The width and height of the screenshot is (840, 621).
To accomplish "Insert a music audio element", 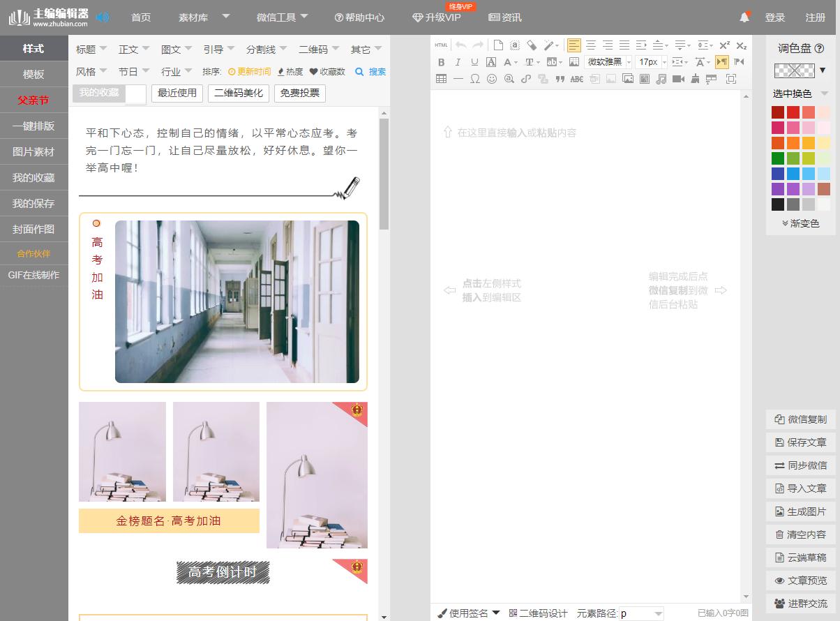I will click(660, 79).
